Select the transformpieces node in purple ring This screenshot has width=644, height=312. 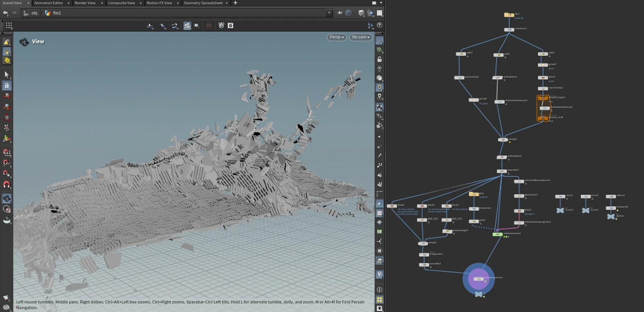[x=479, y=279]
